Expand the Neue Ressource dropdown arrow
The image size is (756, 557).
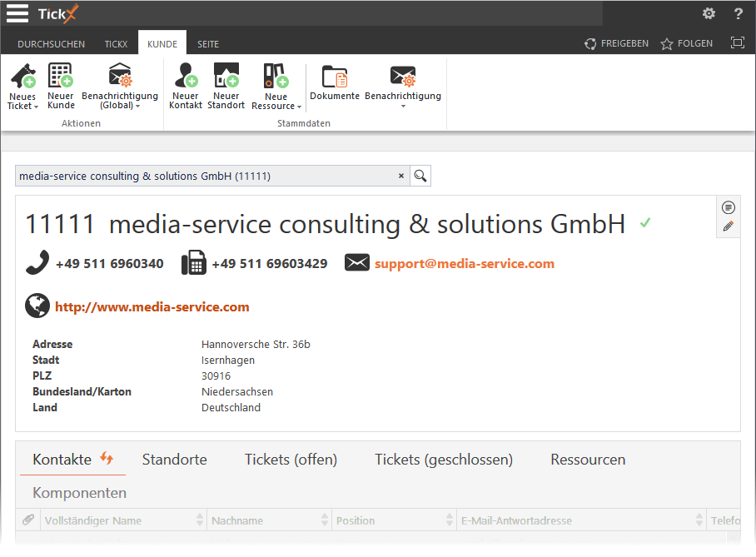pyautogui.click(x=299, y=107)
